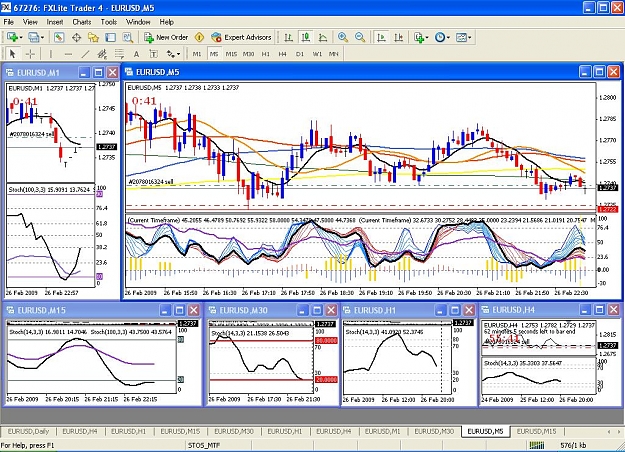
Task: Open the Periods clock icon
Action: [x=440, y=37]
